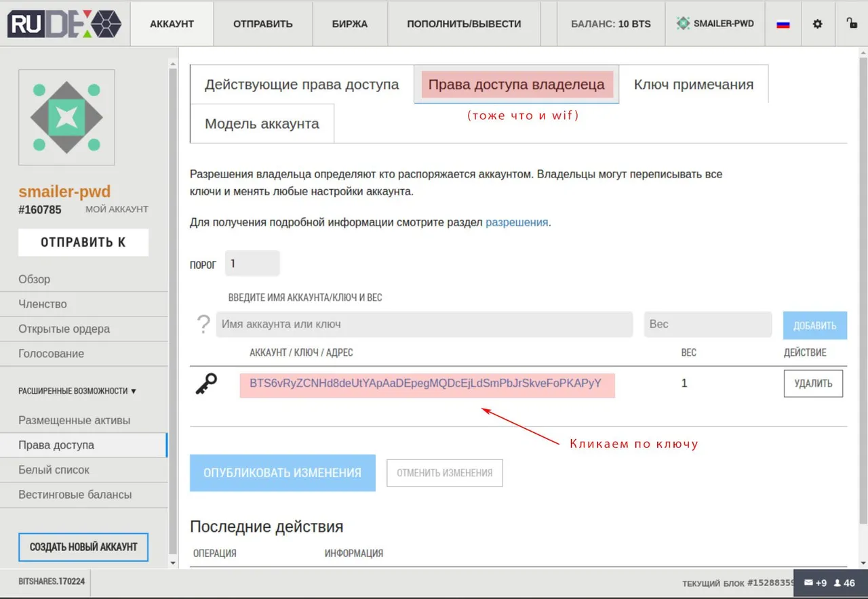Click the Баланс: 10 BTS indicator
The width and height of the screenshot is (868, 599).
(611, 24)
